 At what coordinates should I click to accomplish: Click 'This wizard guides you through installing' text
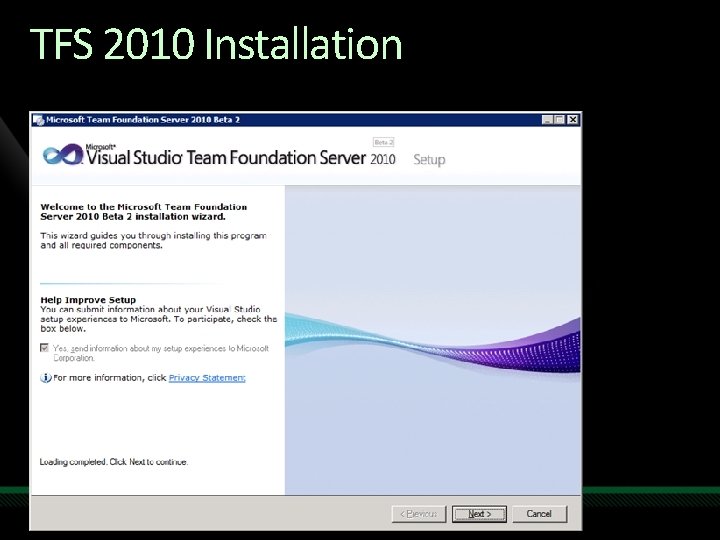(x=153, y=240)
